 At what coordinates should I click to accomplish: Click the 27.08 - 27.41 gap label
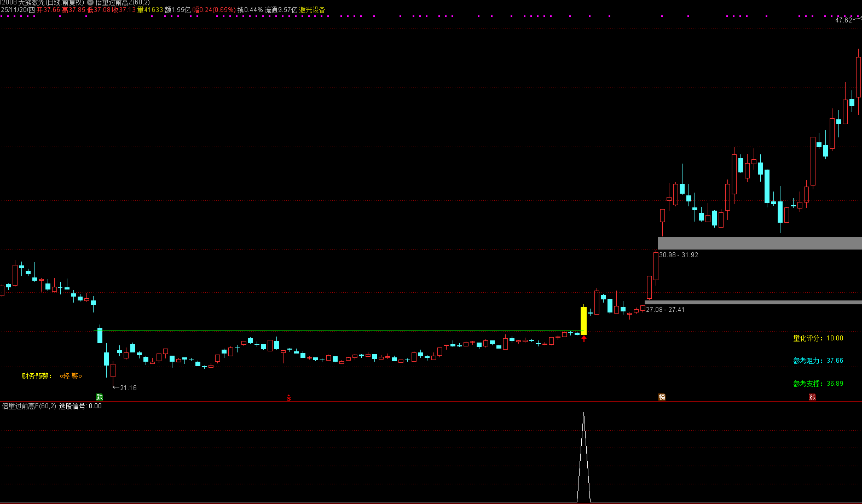click(666, 310)
